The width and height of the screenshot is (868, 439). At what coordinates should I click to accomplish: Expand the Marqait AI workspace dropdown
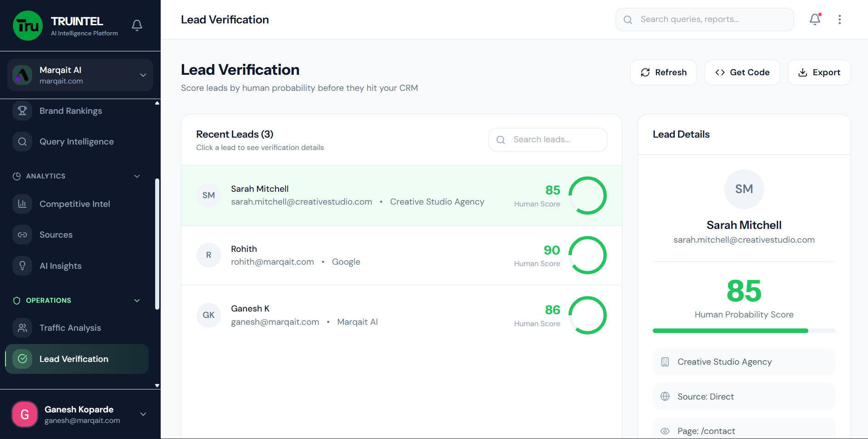143,75
